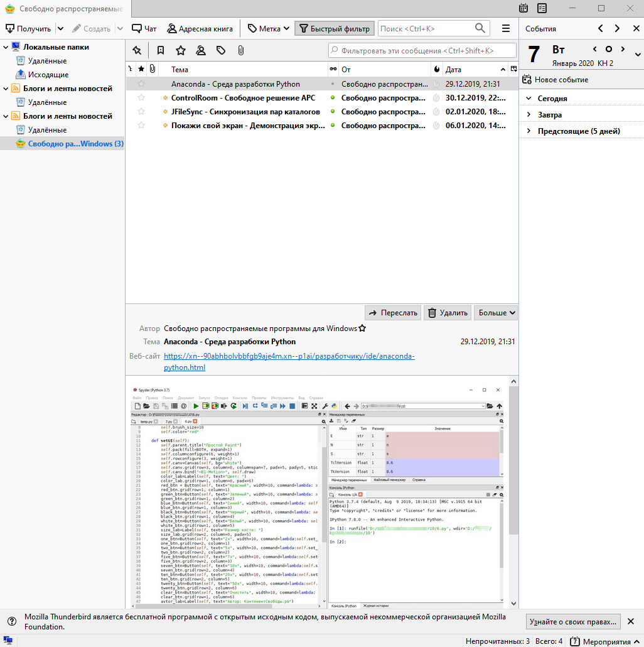Open the Метка tag dropdown
This screenshot has height=647, width=644.
[x=269, y=28]
